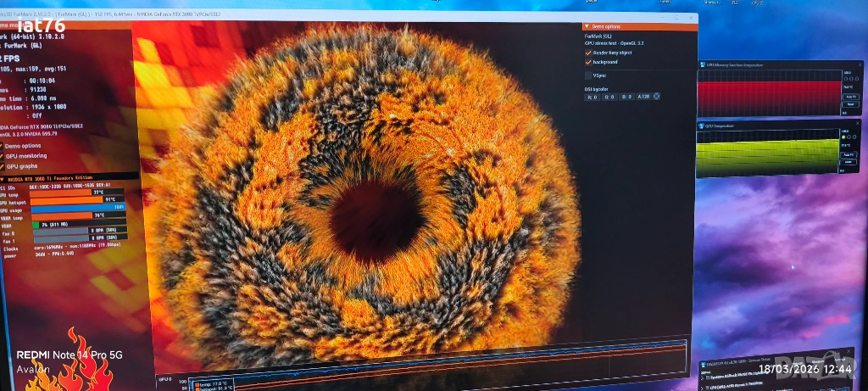
Task: Toggle the GPU monitoring checkbox
Action: 3,156
